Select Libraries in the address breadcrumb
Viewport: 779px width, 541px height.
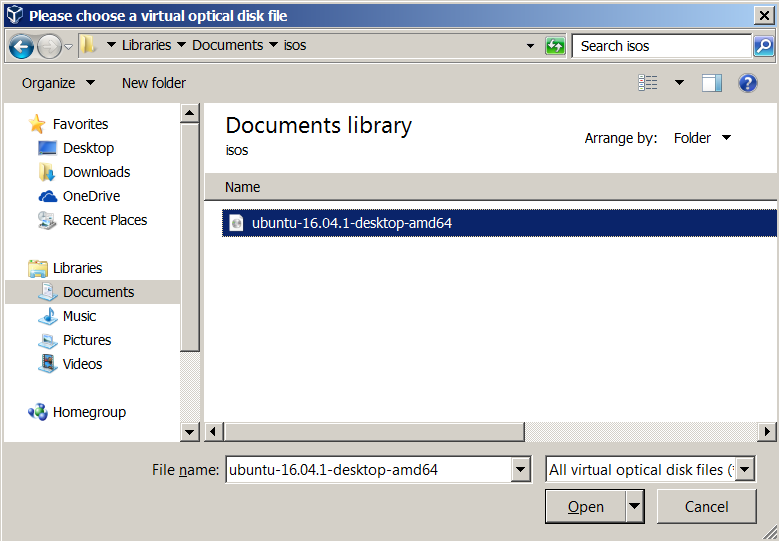pyautogui.click(x=147, y=45)
